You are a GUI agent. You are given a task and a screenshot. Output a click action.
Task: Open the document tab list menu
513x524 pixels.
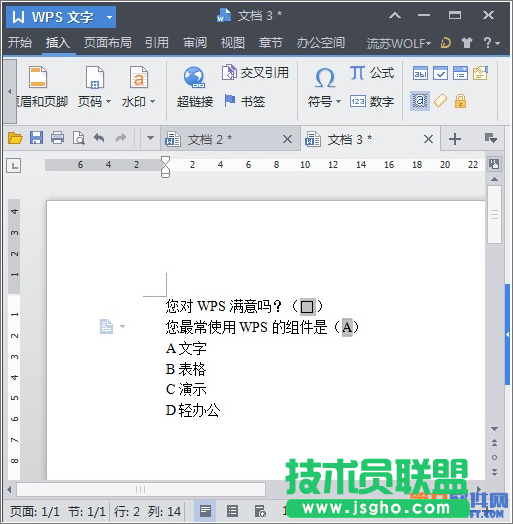(491, 138)
